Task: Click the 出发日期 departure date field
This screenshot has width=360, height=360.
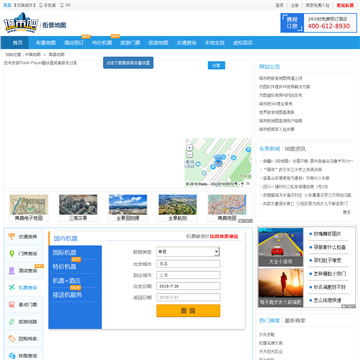Action: 188,286
